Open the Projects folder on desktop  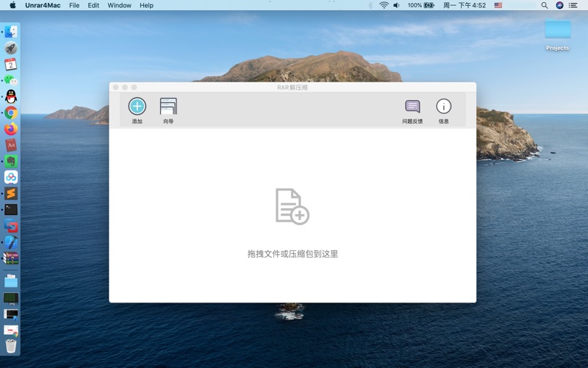click(x=557, y=31)
